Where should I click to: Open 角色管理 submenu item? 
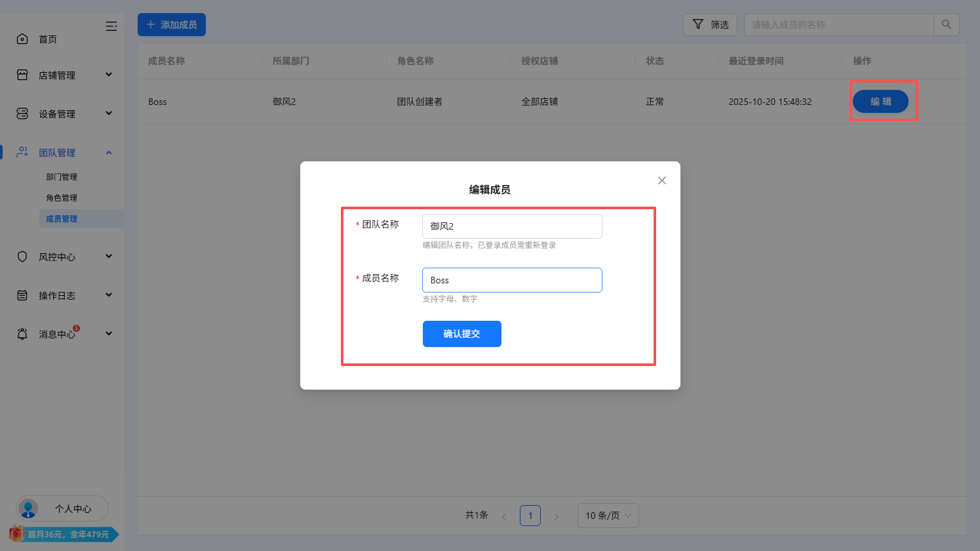(x=62, y=198)
